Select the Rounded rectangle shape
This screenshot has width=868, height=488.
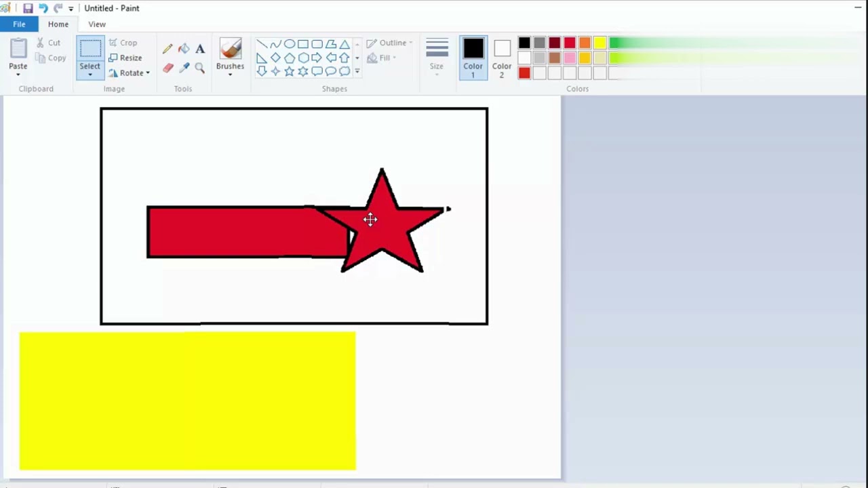pos(317,44)
